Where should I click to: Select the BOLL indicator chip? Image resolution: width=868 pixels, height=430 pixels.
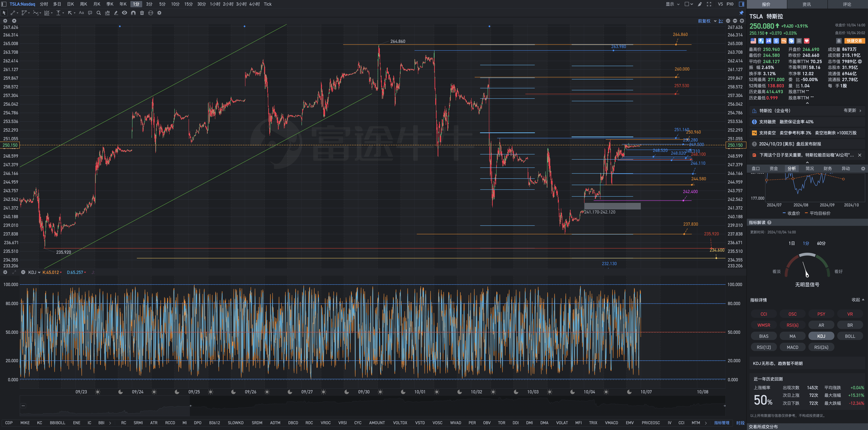[x=850, y=336]
